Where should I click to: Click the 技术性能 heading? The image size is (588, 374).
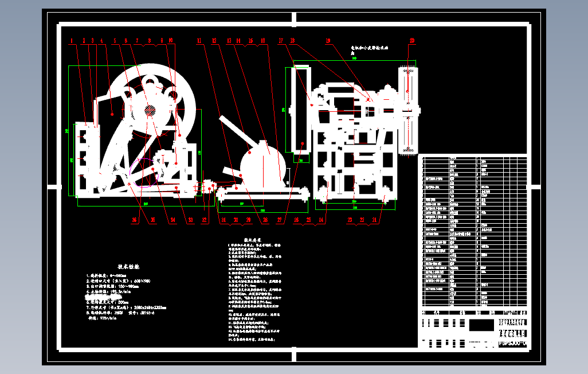pos(128,267)
